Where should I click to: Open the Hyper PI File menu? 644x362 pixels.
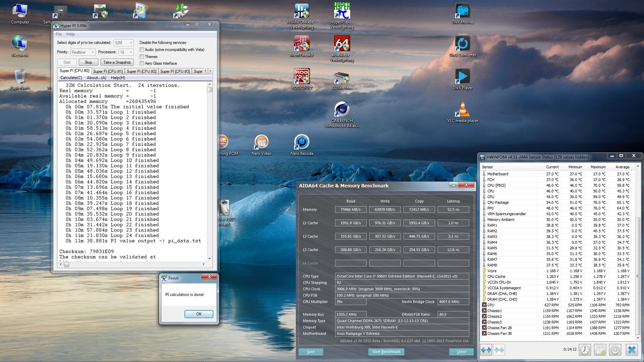[x=59, y=34]
